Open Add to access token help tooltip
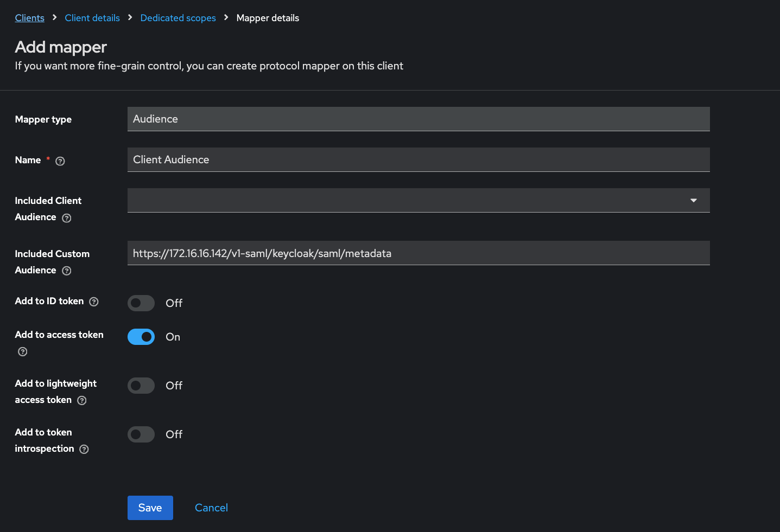This screenshot has width=780, height=532. click(x=22, y=351)
